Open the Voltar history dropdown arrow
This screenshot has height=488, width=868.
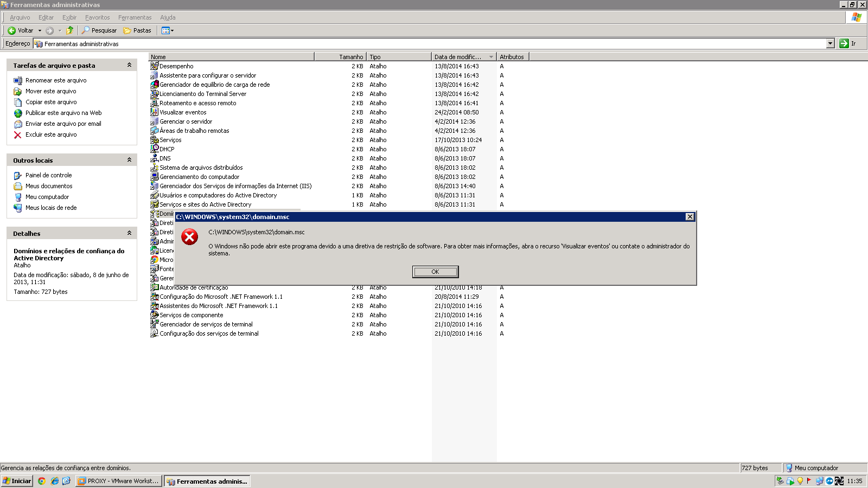click(x=40, y=30)
